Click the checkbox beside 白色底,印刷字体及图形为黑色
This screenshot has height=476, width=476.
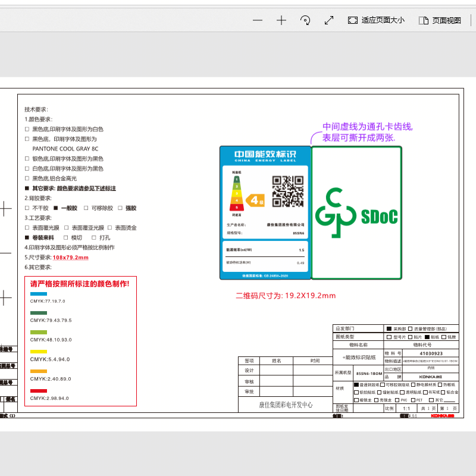[27, 168]
